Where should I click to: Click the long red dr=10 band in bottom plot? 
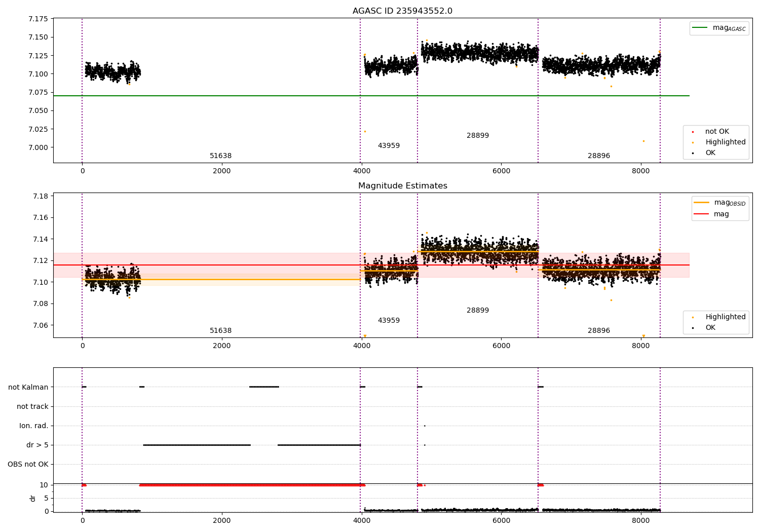tap(252, 485)
